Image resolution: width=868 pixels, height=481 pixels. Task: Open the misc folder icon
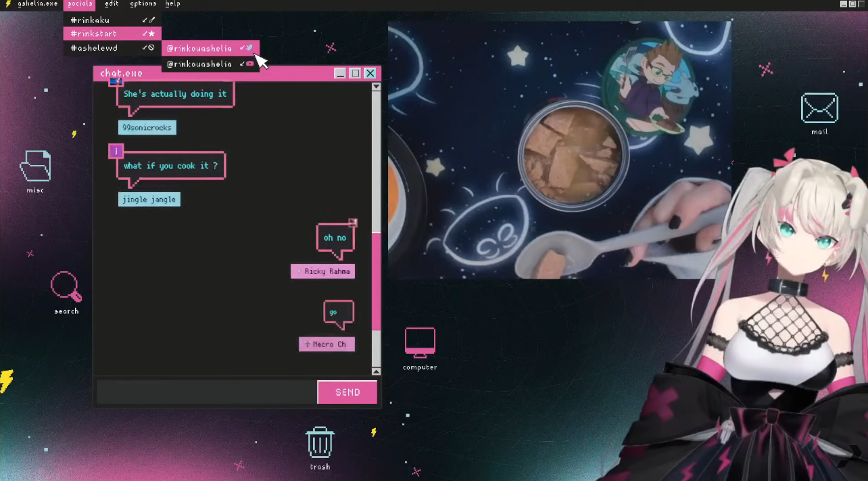pyautogui.click(x=35, y=166)
